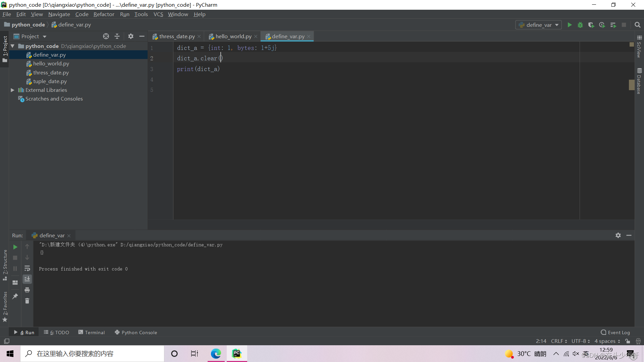This screenshot has width=644, height=362.
Task: Start debugging define_var
Action: point(581,25)
